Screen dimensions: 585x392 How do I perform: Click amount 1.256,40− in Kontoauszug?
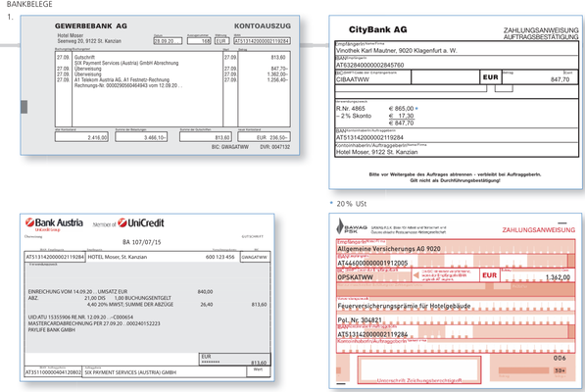[277, 79]
